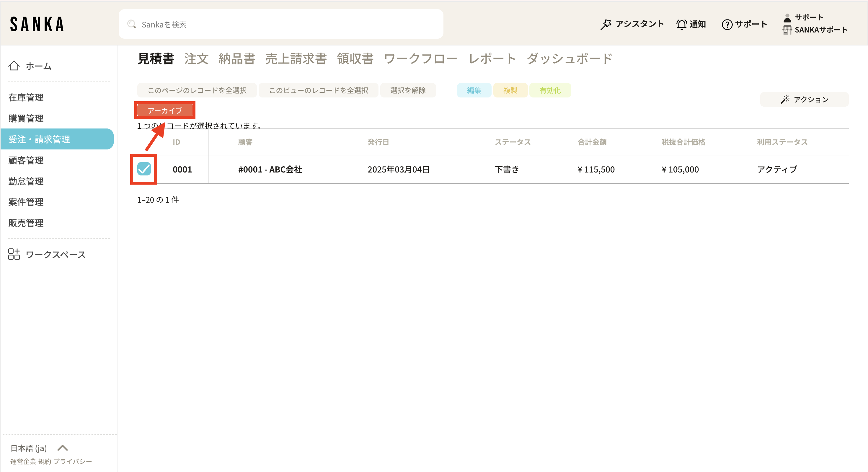The height and width of the screenshot is (472, 868).
Task: Click the blue 編集 button
Action: [474, 90]
